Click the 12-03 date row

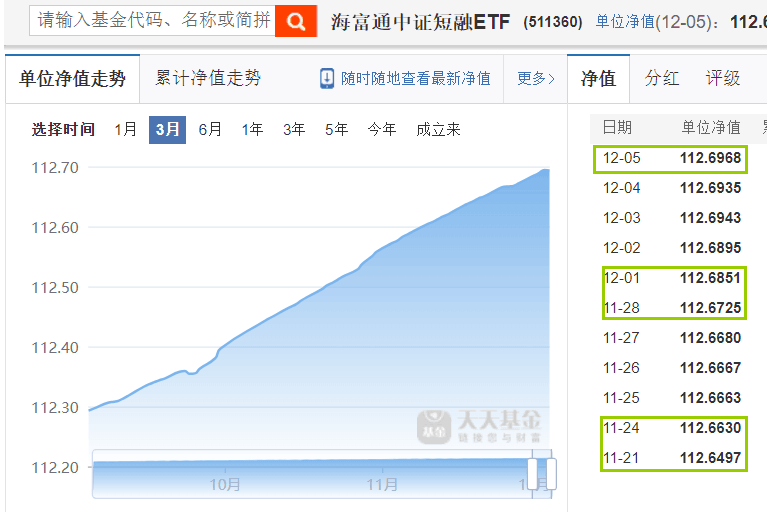(x=622, y=218)
